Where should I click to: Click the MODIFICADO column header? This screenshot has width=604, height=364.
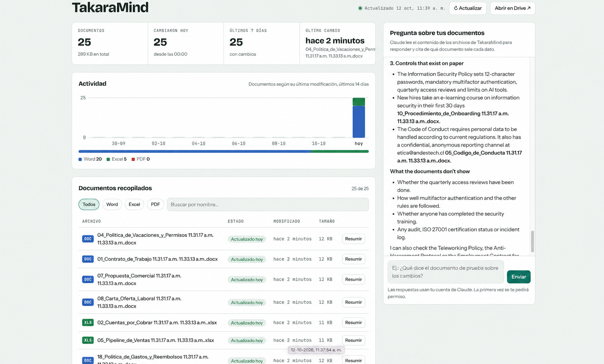[x=286, y=221]
